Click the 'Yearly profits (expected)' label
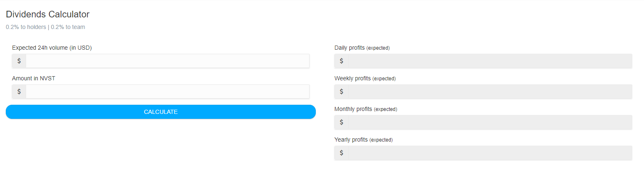The image size is (644, 171). pyautogui.click(x=363, y=140)
